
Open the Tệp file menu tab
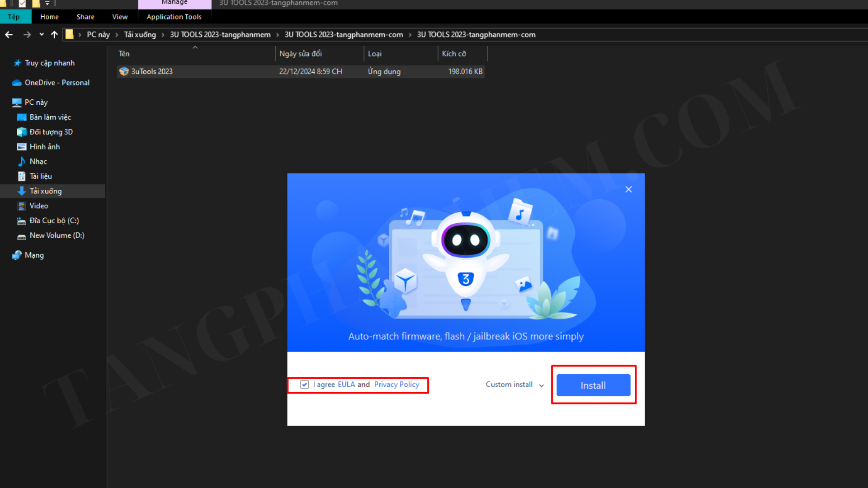click(x=14, y=17)
